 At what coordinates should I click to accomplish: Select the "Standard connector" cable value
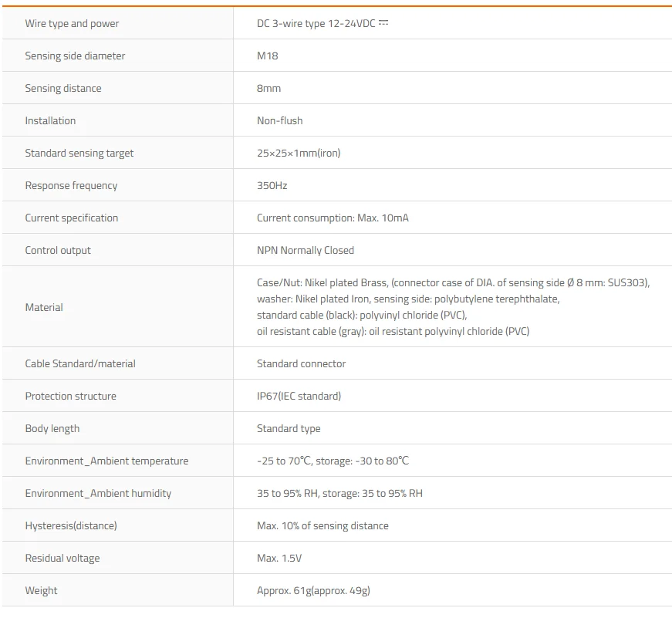click(301, 364)
